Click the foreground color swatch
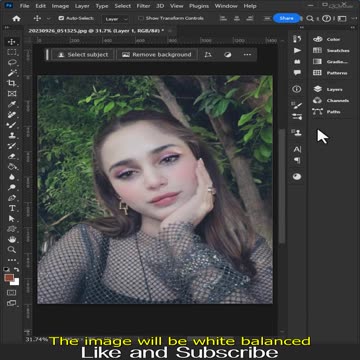This screenshot has width=360, height=360. 9,278
